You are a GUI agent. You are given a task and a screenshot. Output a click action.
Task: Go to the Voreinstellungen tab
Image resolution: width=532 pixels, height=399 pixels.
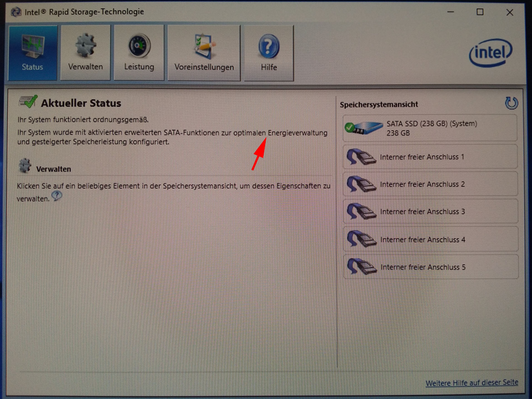click(204, 53)
